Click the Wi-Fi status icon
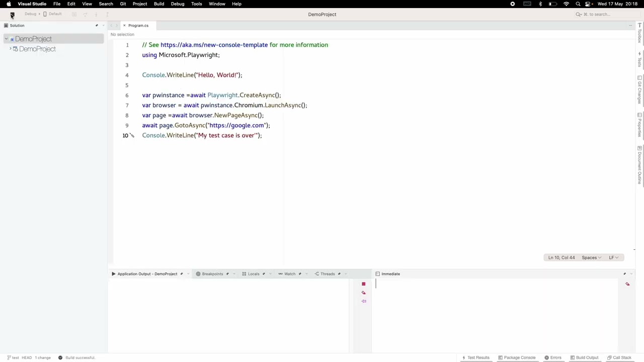 tap(567, 4)
